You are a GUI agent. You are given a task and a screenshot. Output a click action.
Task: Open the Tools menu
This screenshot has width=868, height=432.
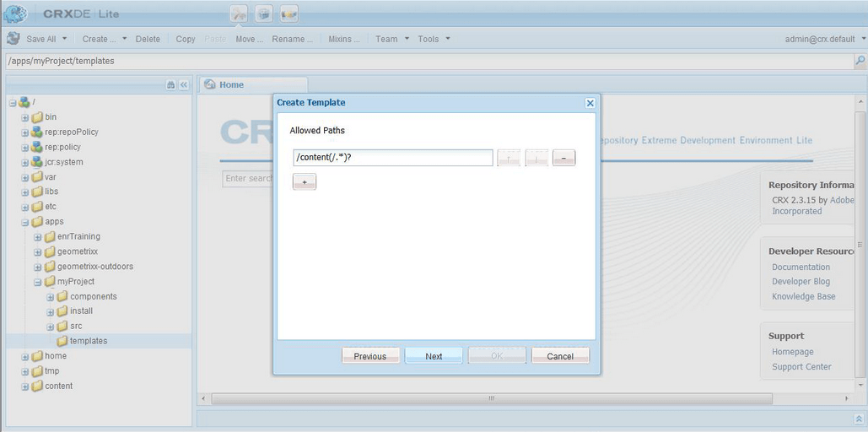pyautogui.click(x=434, y=39)
